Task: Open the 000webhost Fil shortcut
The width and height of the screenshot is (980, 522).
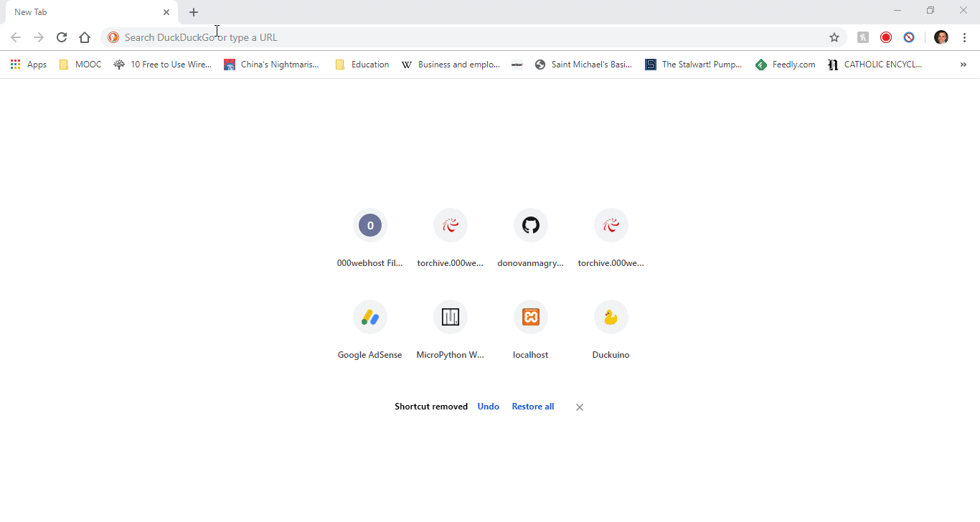Action: tap(369, 224)
